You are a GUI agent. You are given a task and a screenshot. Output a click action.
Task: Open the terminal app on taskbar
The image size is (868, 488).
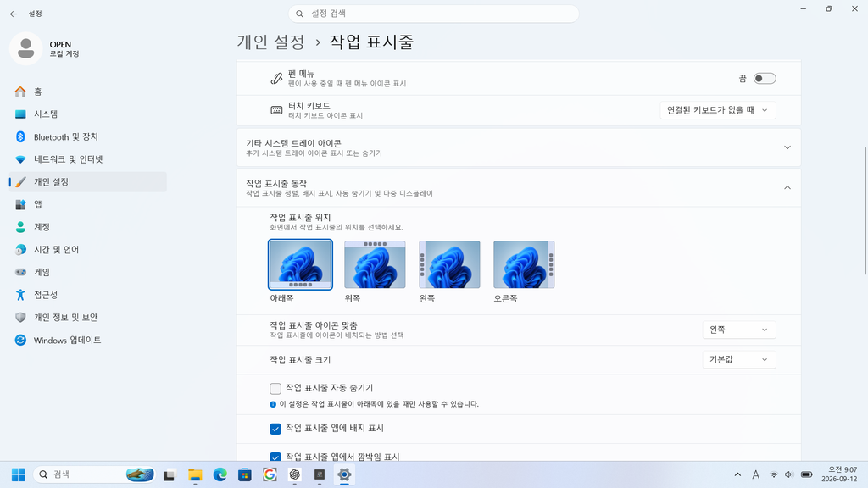[x=320, y=474]
